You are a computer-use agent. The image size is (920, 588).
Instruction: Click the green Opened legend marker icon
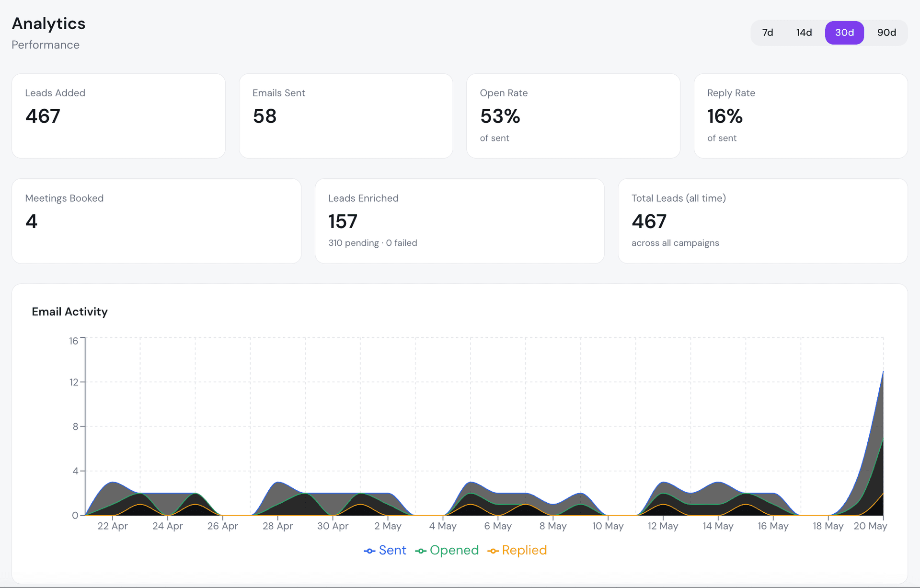click(421, 551)
